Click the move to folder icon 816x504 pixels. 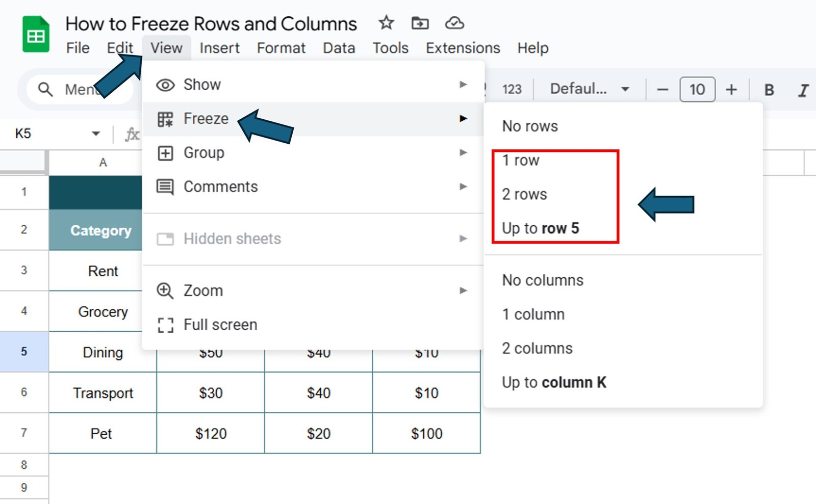pos(420,23)
